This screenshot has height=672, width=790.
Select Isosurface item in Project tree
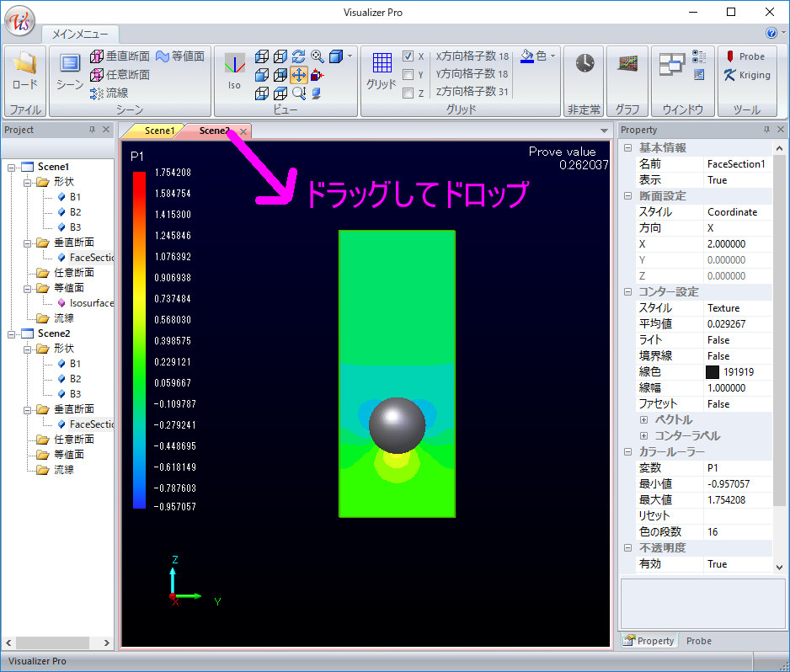91,303
